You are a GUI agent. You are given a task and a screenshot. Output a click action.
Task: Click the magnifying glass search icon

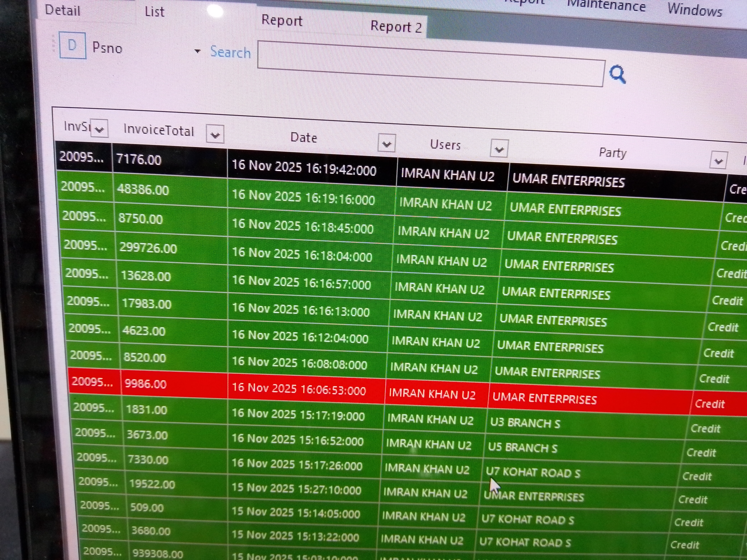[617, 75]
